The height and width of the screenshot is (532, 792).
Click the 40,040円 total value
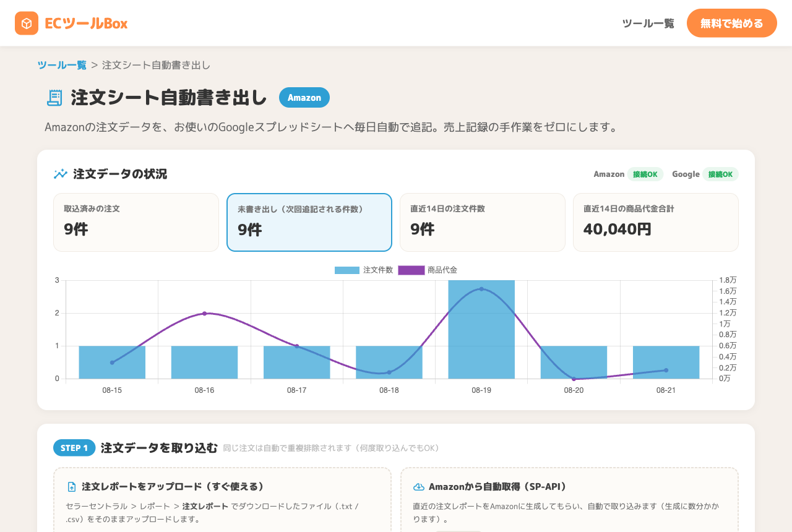[x=618, y=230]
